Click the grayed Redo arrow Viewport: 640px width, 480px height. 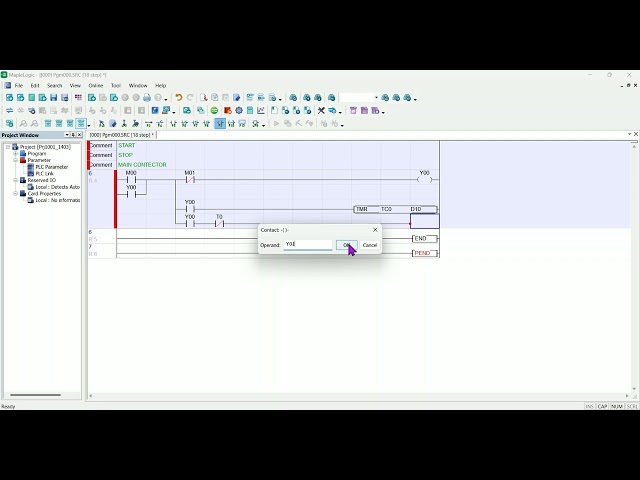190,98
